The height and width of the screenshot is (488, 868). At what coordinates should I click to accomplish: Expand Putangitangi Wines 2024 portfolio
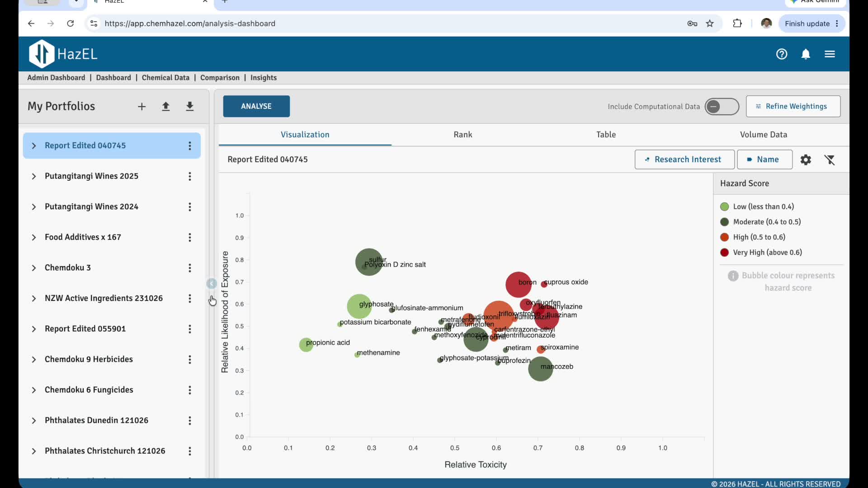pyautogui.click(x=34, y=207)
